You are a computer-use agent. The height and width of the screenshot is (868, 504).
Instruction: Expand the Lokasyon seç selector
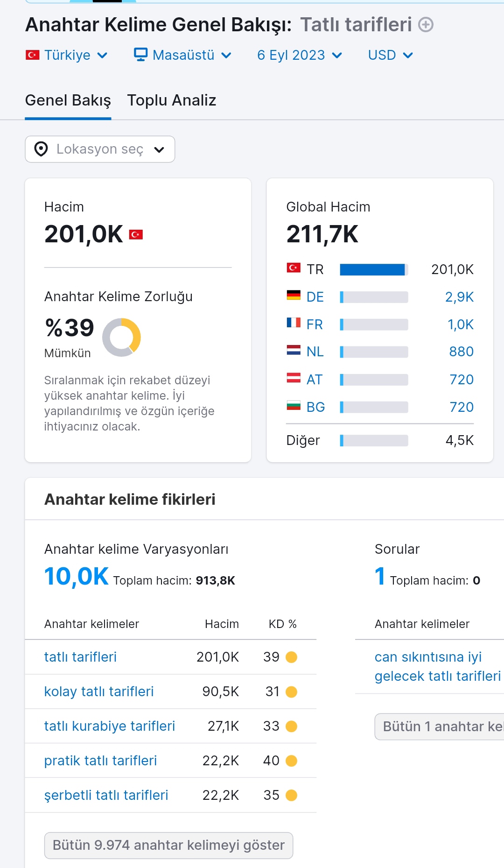pos(100,149)
